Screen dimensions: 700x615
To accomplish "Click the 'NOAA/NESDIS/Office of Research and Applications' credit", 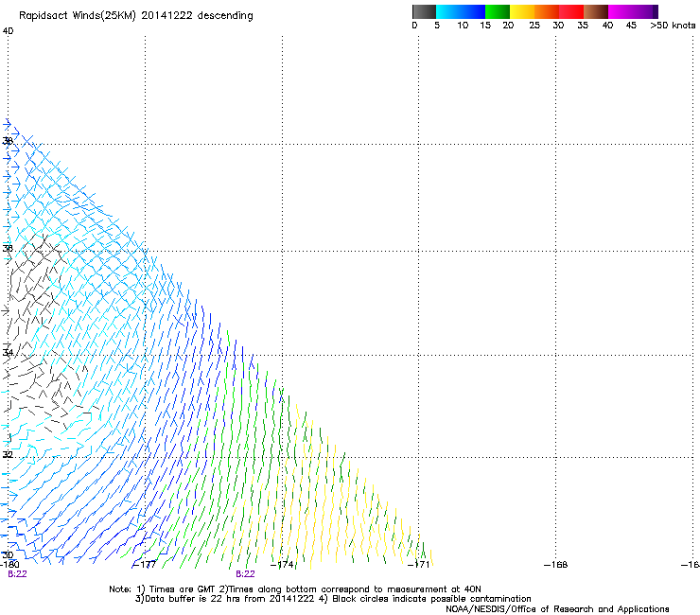I will 557,608.
